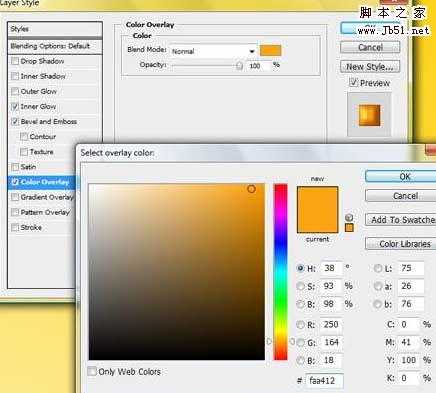
Task: Click the new color preview swatch
Action: [x=317, y=198]
